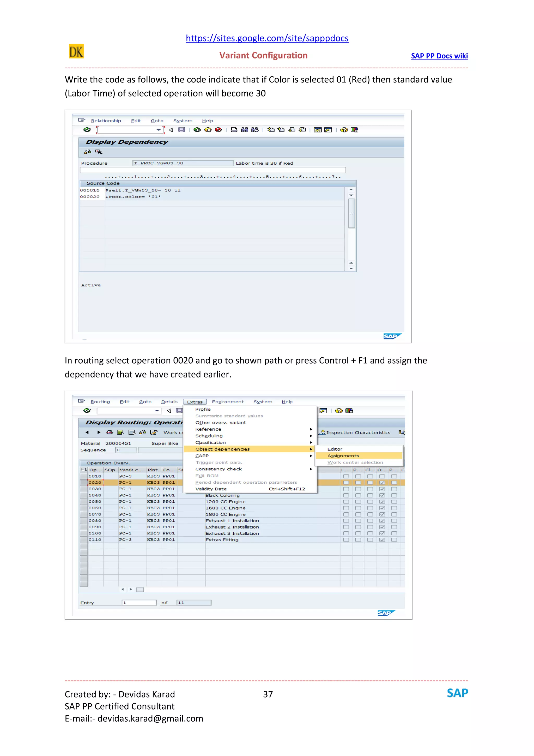Click the previous operation arrow in Display Routing toolbar
Image resolution: width=534 pixels, height=756 pixels.
(x=87, y=432)
